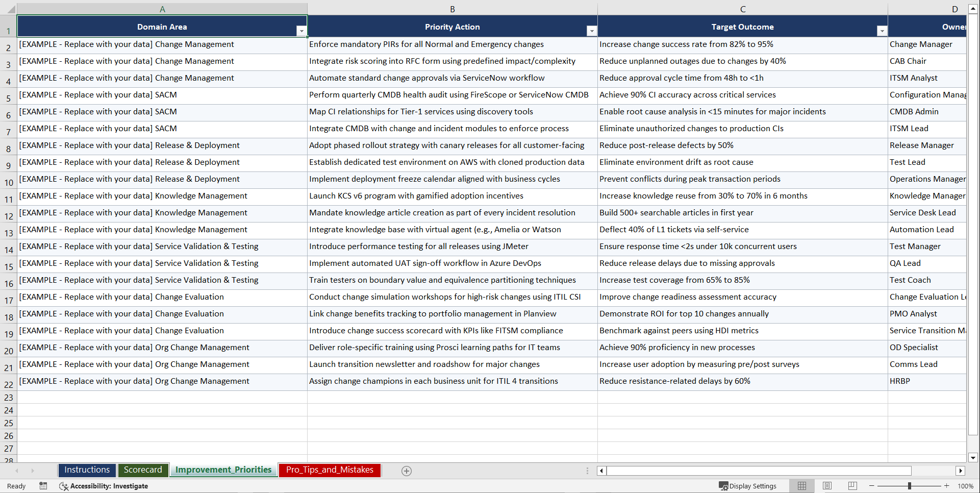Open the Target Outcome filter dropdown
Viewport: 980px width, 493px height.
(882, 31)
